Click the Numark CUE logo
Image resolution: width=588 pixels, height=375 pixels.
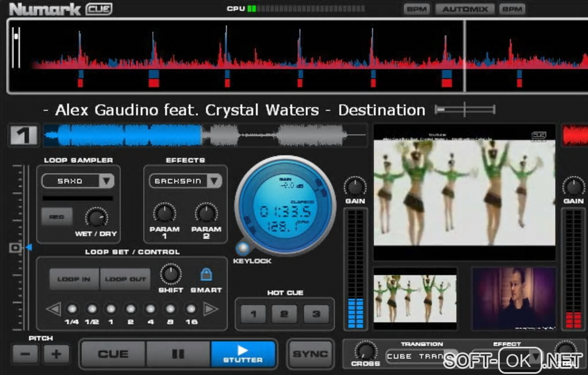(61, 9)
